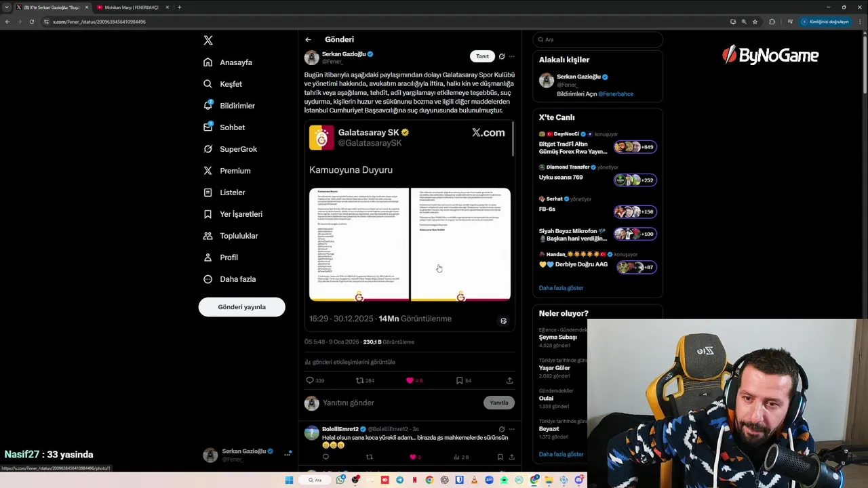Open a new browser tab
Viewport: 868px width, 488px height.
(180, 7)
